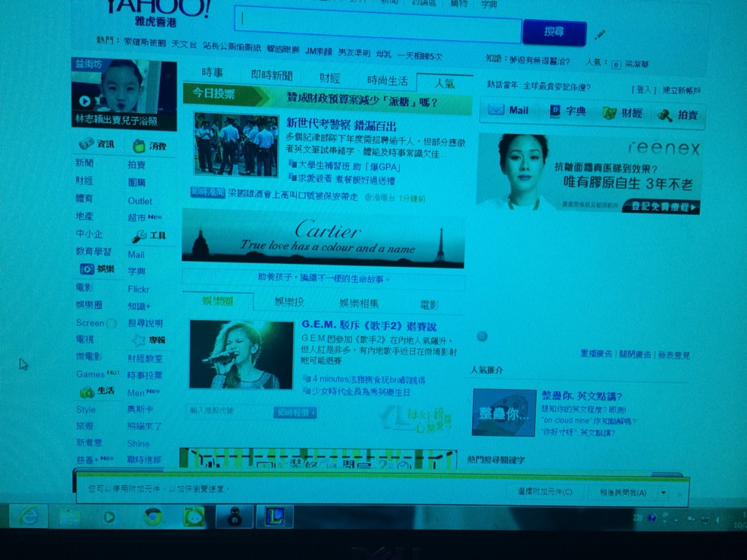
Task: Click the 消費 shopping bag section icon
Action: coord(139,146)
